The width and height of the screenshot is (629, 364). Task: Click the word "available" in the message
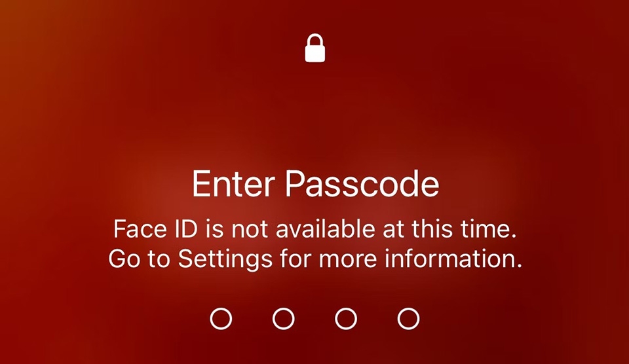(326, 229)
